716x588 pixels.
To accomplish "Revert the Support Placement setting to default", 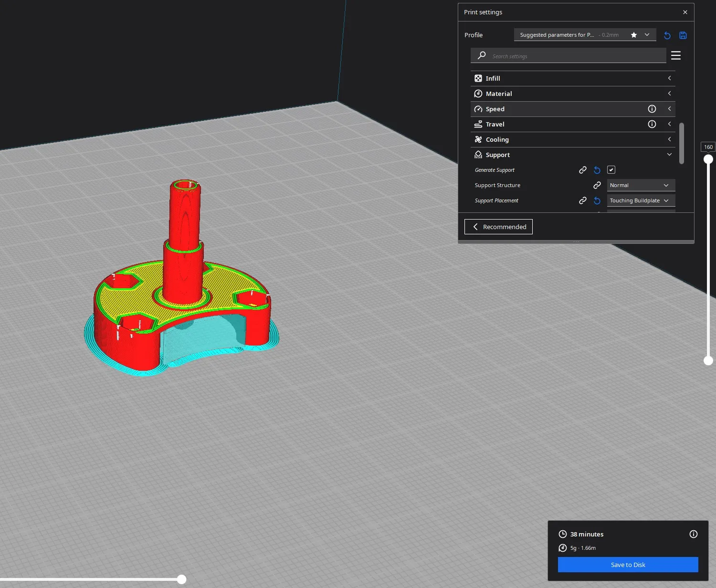I will point(597,200).
